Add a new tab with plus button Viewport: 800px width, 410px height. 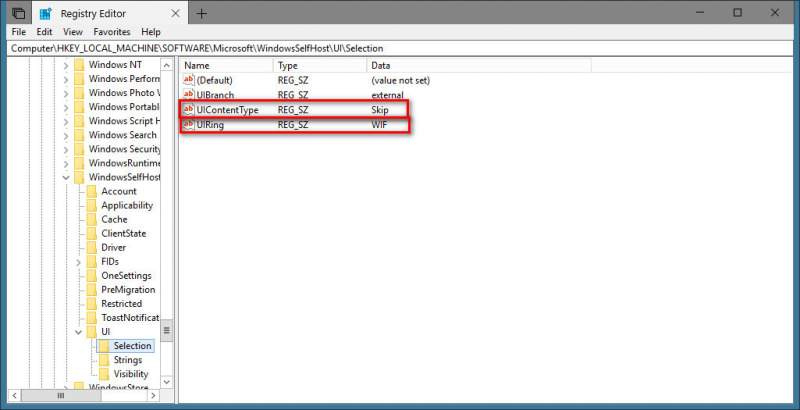202,14
